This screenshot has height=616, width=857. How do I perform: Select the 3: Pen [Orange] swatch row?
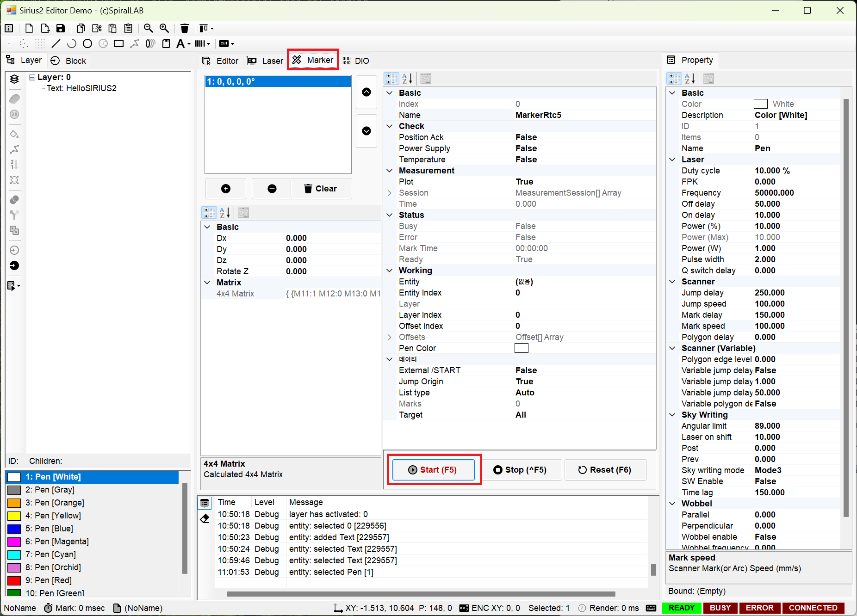coord(92,503)
